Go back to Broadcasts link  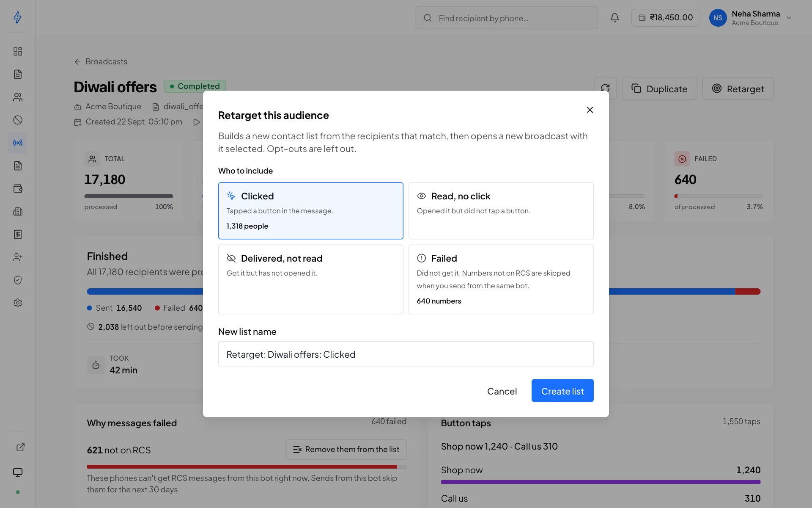[101, 61]
